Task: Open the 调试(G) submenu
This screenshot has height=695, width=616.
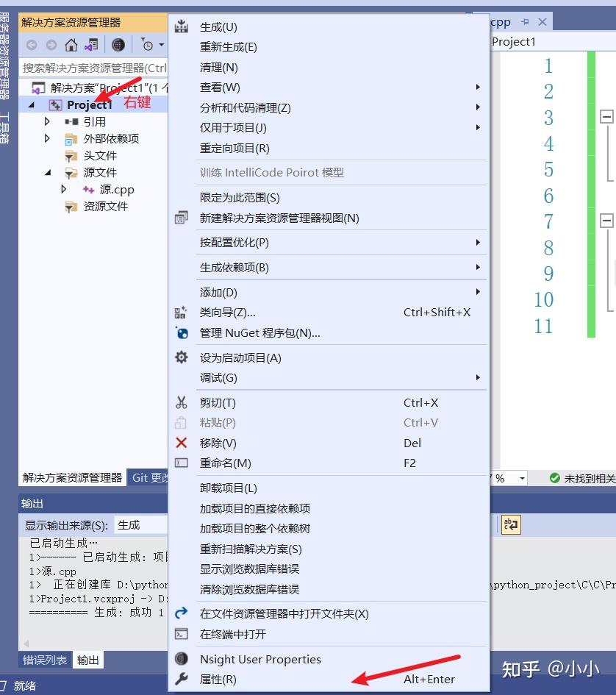Action: click(x=329, y=377)
